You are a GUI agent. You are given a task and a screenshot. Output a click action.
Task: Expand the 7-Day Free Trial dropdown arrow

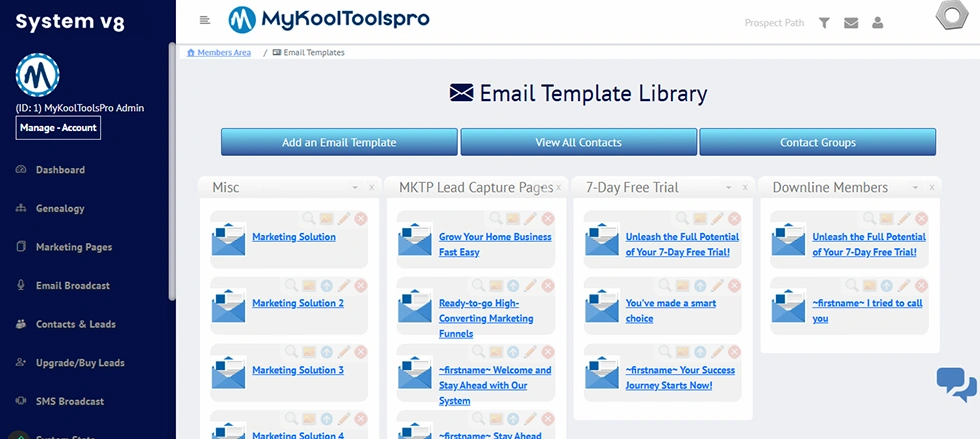[727, 187]
